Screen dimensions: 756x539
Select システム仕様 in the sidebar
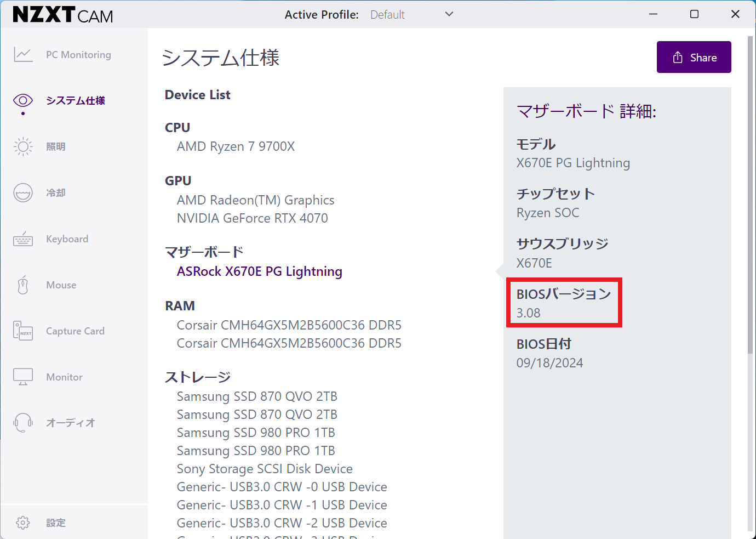pos(76,100)
